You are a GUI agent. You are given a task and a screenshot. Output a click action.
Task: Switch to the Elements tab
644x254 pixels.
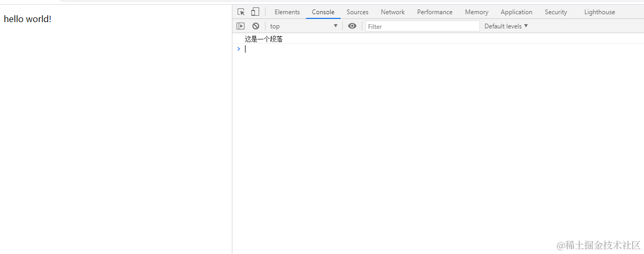coord(287,12)
